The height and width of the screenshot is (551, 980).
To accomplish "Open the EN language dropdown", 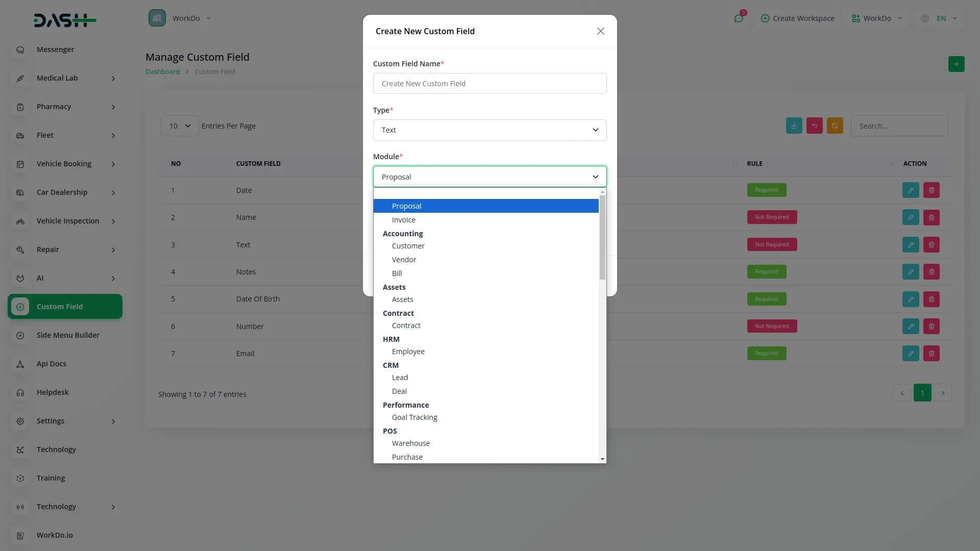I will [x=940, y=18].
